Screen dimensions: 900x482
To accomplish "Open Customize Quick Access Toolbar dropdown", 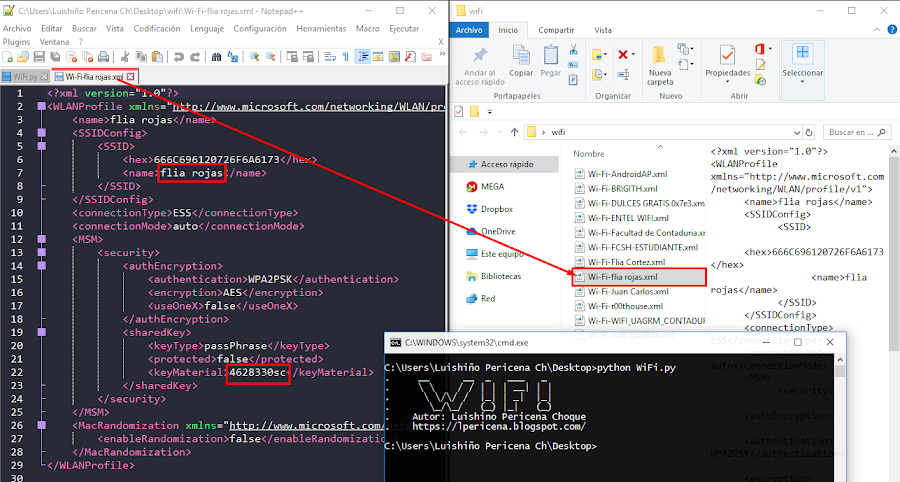I will [490, 112].
